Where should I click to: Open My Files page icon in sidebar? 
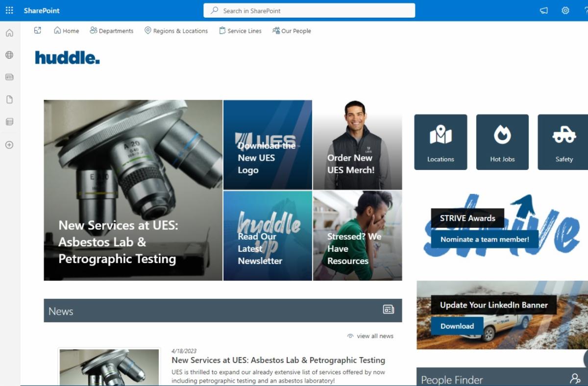pyautogui.click(x=9, y=99)
